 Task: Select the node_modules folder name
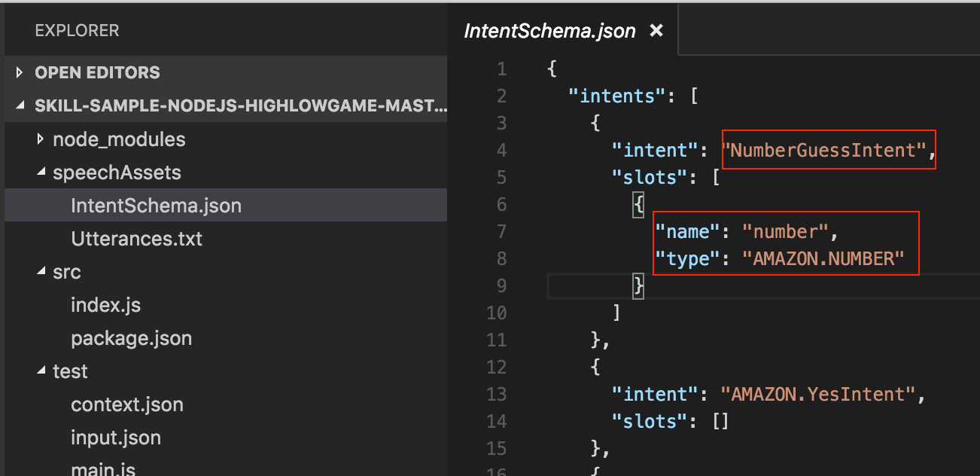119,139
